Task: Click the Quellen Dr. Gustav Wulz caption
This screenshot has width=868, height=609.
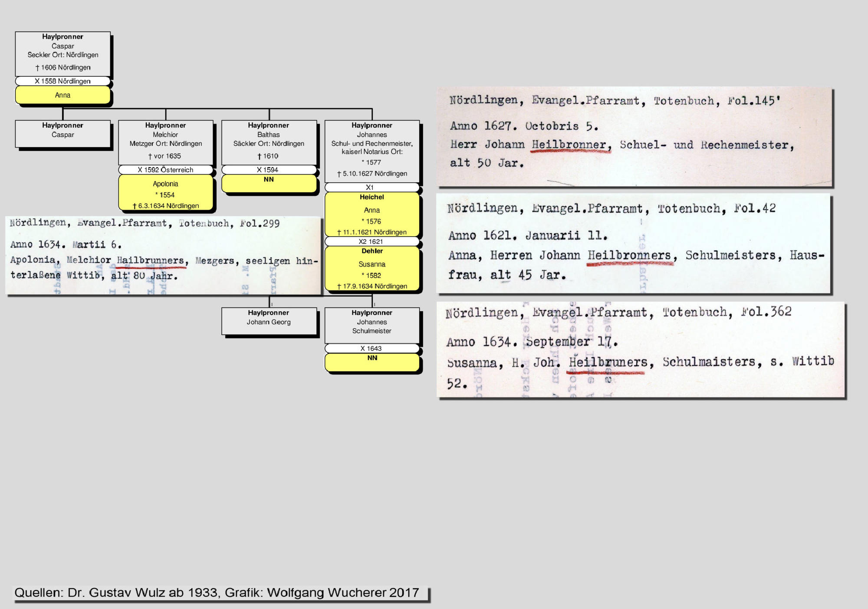Action: 217,593
